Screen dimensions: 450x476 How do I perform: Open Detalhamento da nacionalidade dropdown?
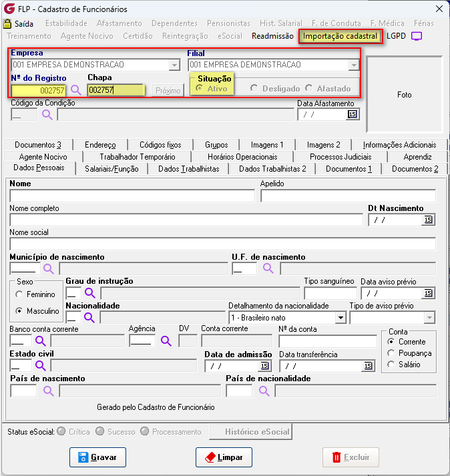[x=341, y=318]
